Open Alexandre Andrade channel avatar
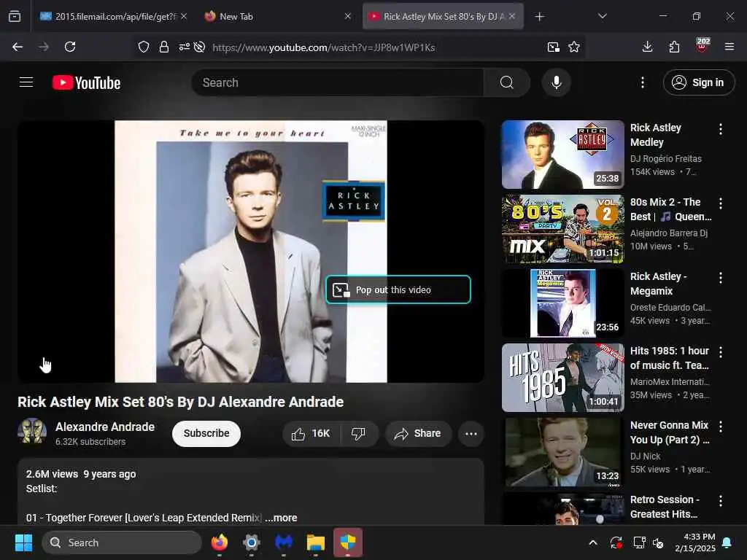Screen dimensions: 747x560 click(32, 431)
